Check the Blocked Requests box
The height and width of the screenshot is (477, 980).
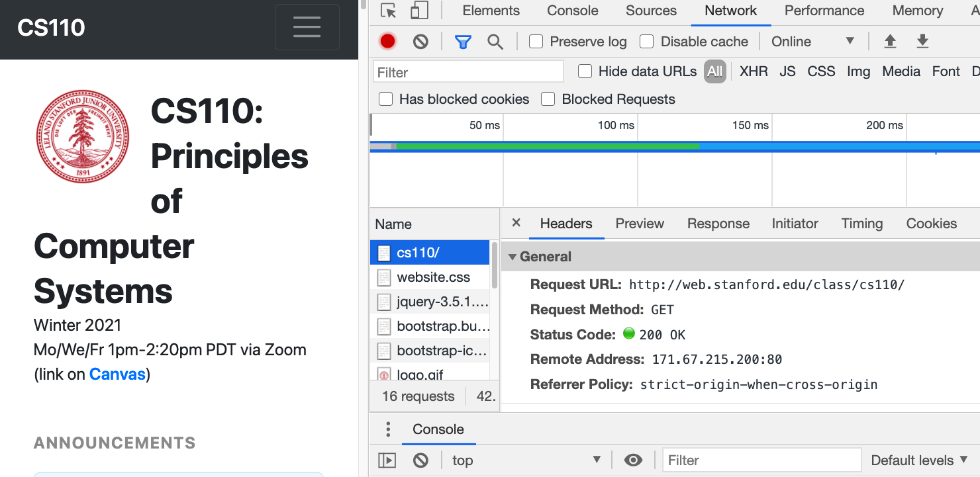[x=548, y=99]
